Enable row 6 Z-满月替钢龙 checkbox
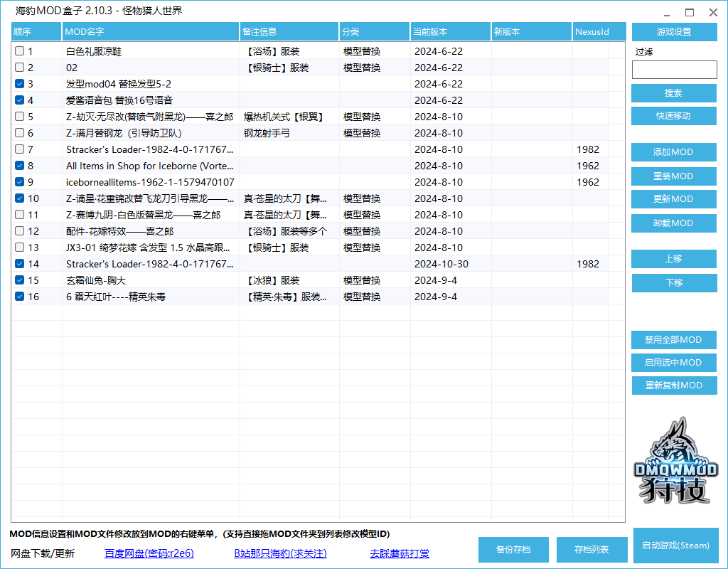Image resolution: width=728 pixels, height=569 pixels. (x=19, y=133)
